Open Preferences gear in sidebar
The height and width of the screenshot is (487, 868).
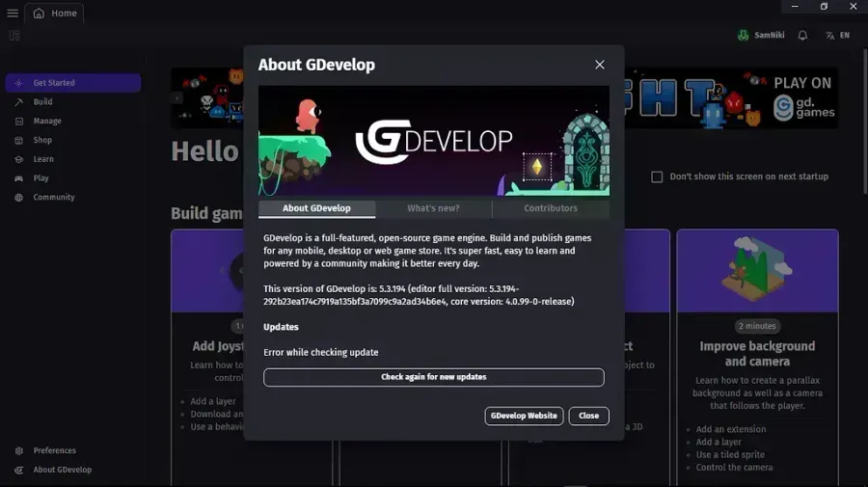(19, 450)
